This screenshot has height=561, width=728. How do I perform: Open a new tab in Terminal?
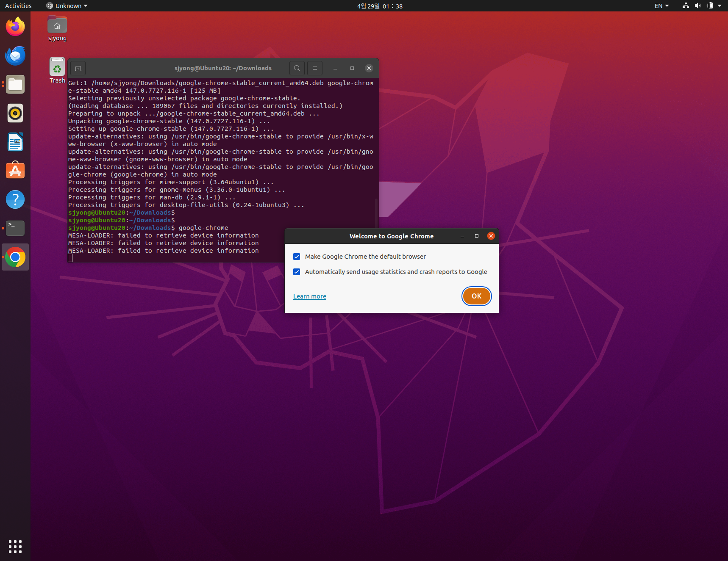[78, 68]
